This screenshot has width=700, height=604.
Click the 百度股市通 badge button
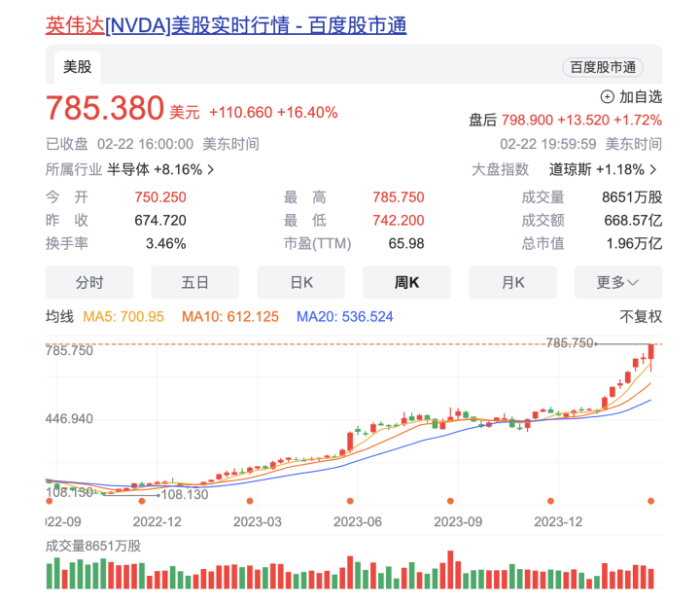point(603,67)
